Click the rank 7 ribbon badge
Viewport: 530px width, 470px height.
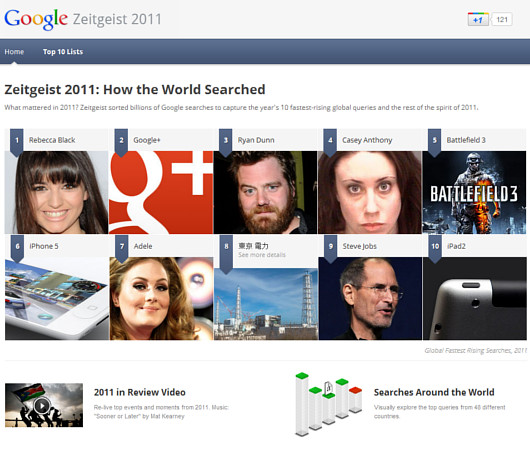tap(122, 248)
